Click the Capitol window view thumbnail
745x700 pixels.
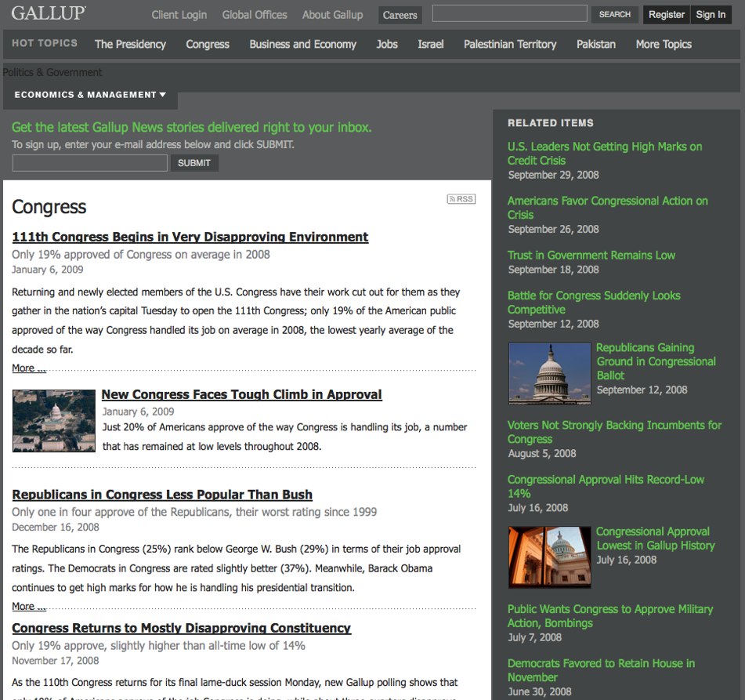tap(550, 557)
